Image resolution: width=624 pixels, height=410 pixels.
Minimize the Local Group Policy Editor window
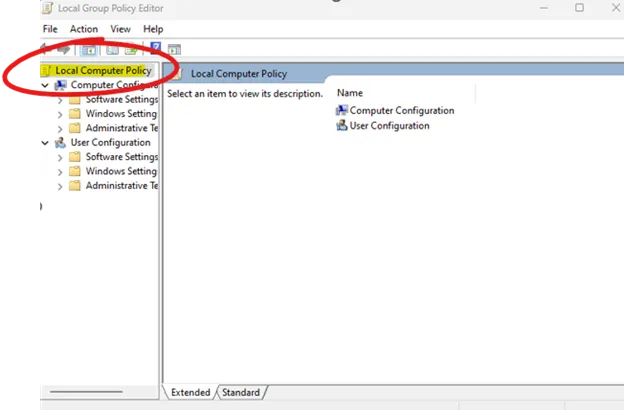[544, 8]
